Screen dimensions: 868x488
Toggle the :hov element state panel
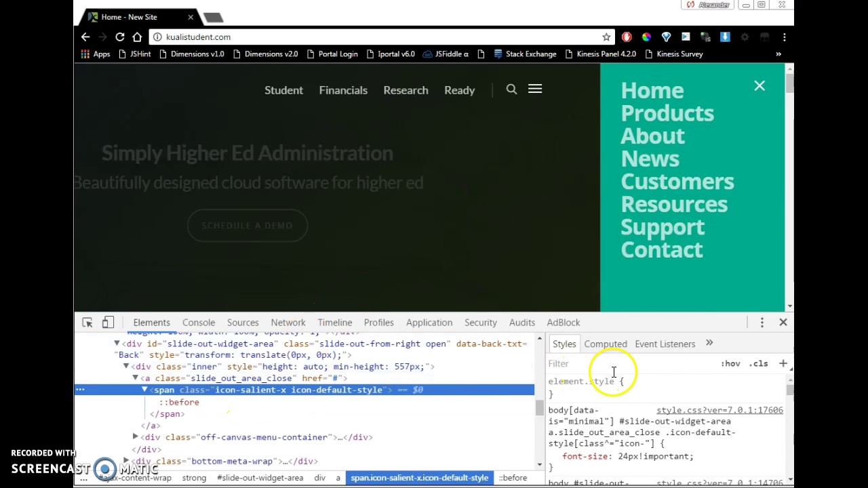(x=730, y=364)
